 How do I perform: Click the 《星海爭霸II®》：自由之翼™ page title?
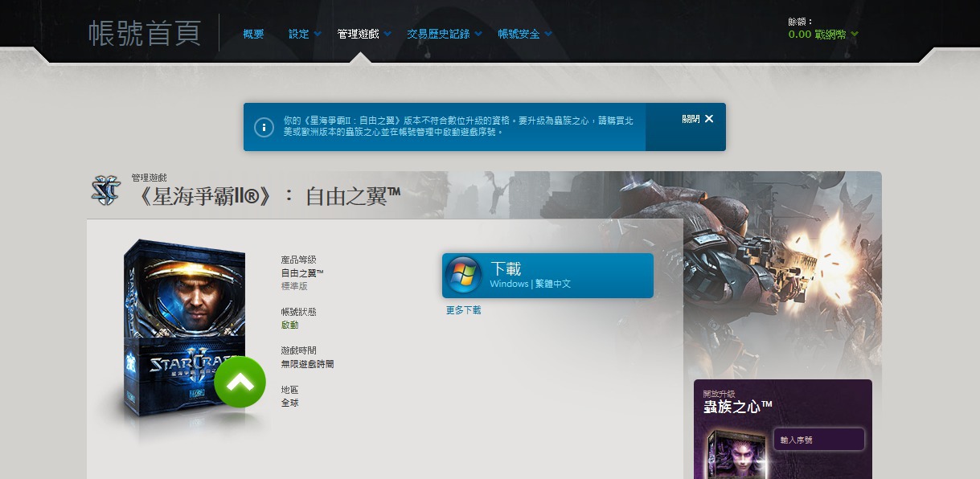click(x=266, y=195)
